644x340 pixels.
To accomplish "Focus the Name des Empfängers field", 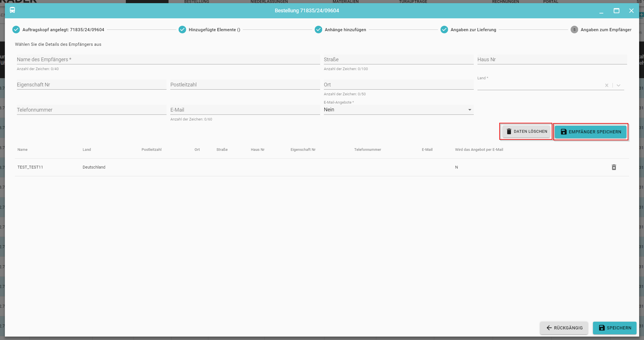I will 168,60.
